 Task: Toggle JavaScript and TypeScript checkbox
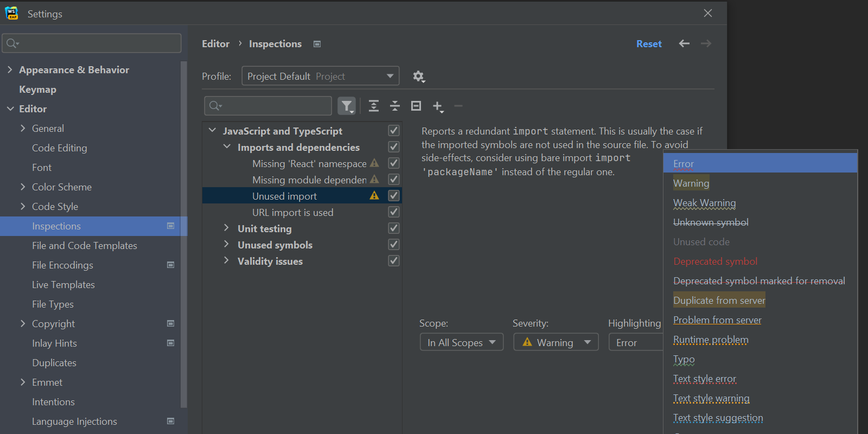pos(394,131)
